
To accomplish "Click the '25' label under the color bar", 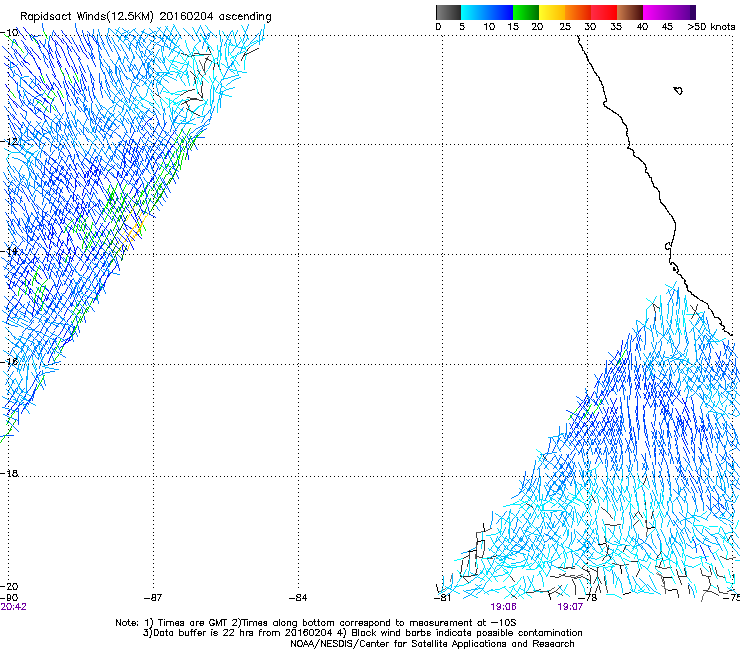I will 565,26.
